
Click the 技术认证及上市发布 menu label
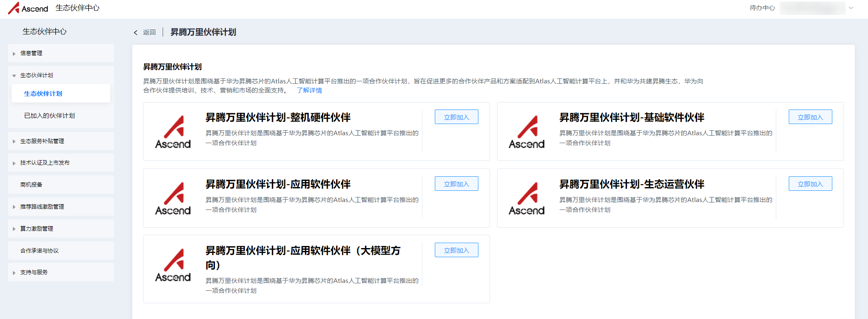point(45,163)
